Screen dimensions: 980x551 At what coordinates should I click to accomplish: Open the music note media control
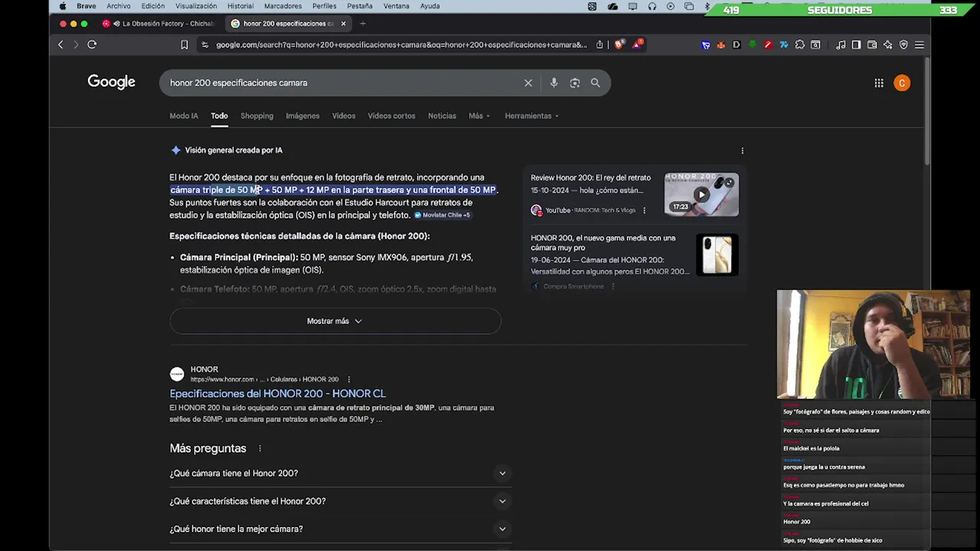click(x=841, y=44)
